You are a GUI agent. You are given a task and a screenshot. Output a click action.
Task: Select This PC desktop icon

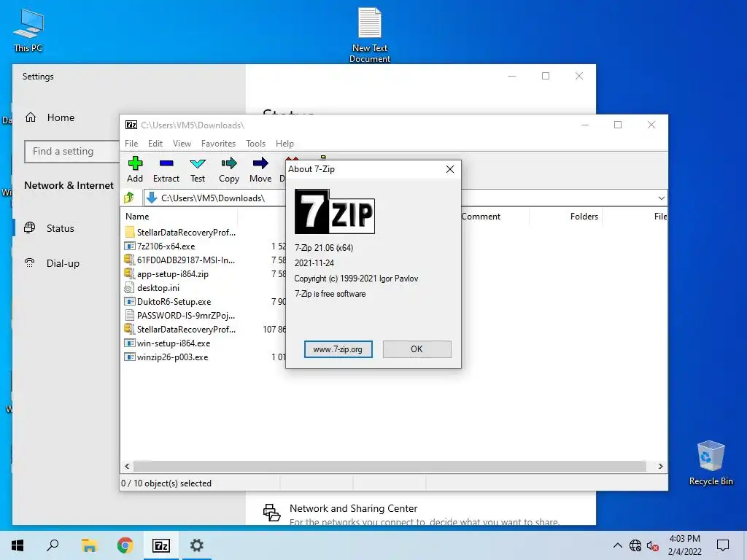tap(28, 29)
